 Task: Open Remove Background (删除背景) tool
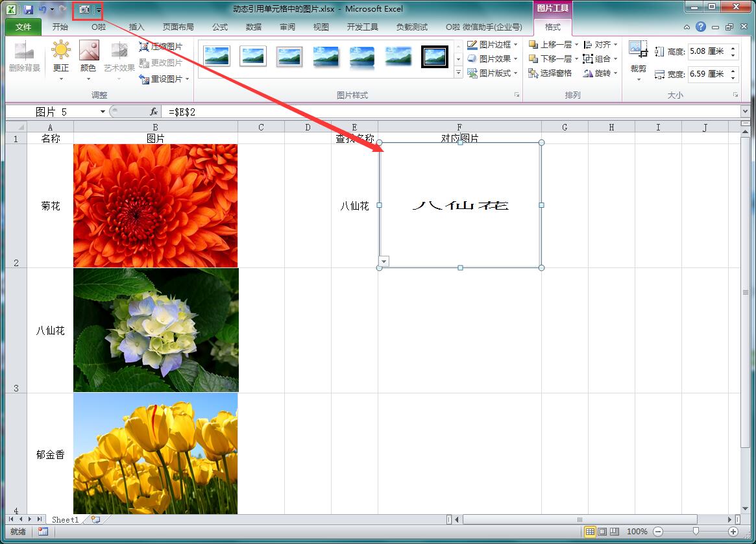(x=24, y=57)
